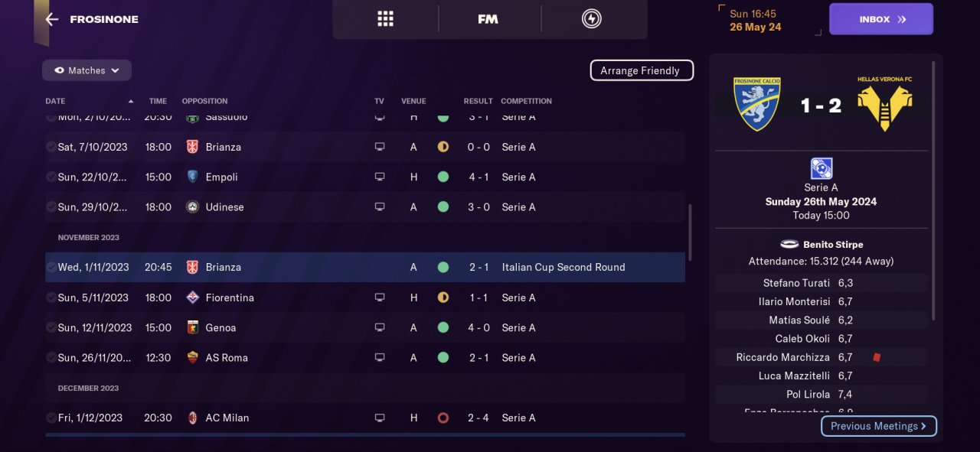Open the Matches view dropdown
Viewport: 980px width, 452px height.
point(87,70)
